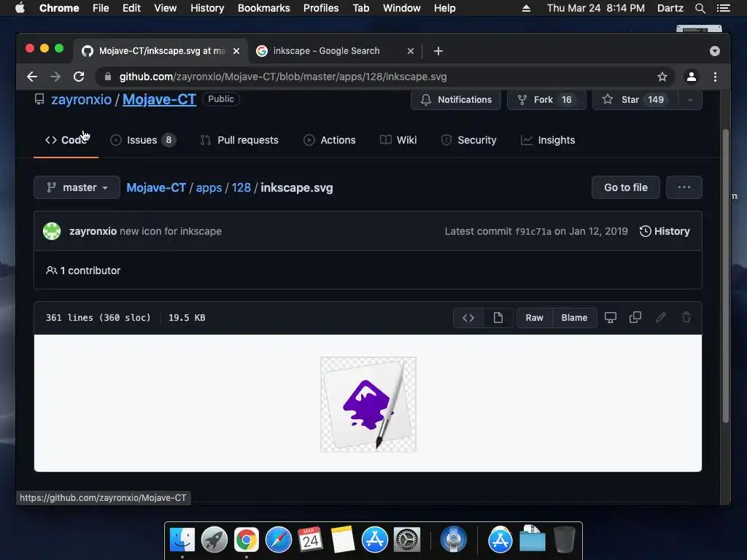Open the Mojave-CT repository title link

pos(159,99)
